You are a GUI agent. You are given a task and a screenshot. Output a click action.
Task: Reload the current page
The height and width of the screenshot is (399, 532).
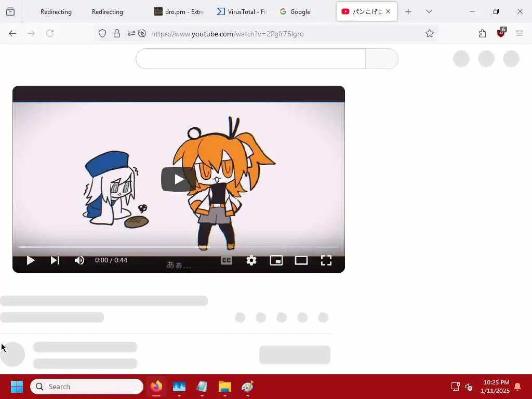pos(50,33)
